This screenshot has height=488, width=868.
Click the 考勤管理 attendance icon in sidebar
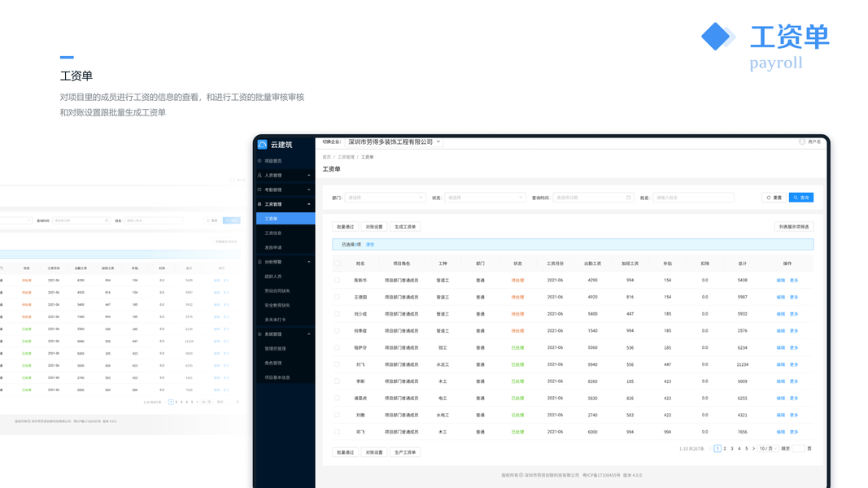pyautogui.click(x=259, y=190)
